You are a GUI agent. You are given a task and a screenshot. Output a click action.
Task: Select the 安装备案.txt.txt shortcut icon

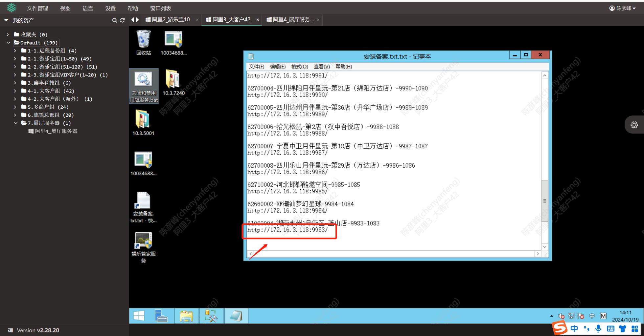143,207
